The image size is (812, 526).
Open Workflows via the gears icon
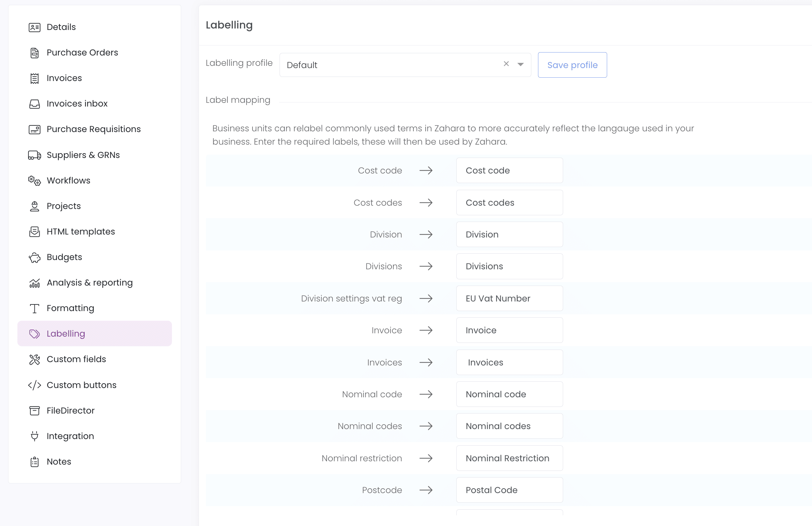tap(34, 181)
